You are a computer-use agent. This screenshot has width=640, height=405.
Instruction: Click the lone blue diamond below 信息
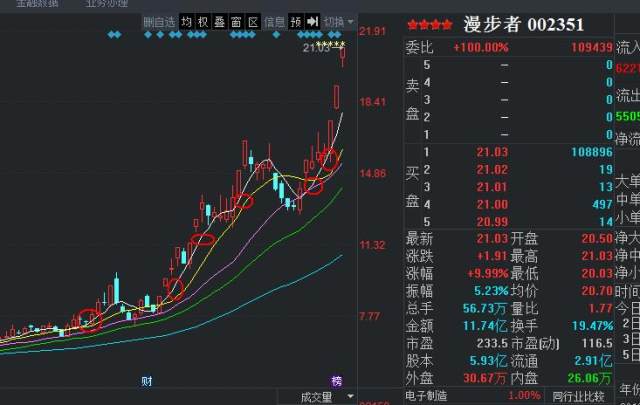click(x=276, y=35)
